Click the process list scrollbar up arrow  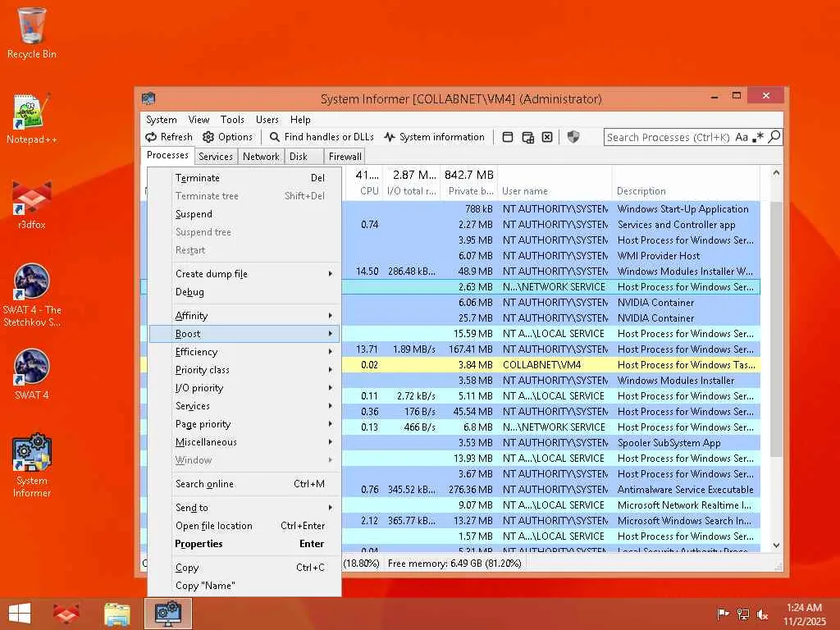pos(776,173)
